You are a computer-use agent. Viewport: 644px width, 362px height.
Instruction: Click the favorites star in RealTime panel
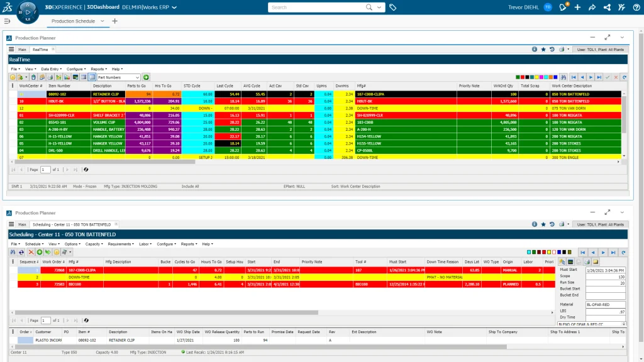pos(543,49)
